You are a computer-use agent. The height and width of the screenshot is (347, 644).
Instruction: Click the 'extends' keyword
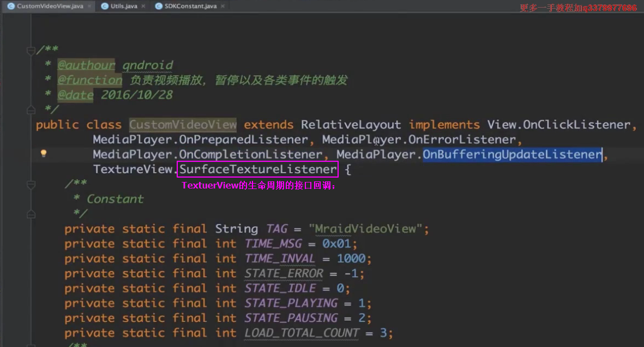[269, 125]
